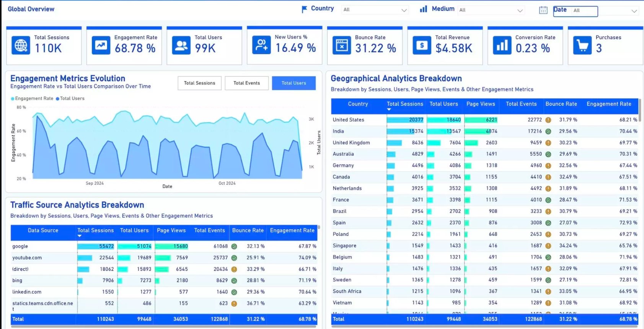Select the youtube.com data source row

(27, 258)
